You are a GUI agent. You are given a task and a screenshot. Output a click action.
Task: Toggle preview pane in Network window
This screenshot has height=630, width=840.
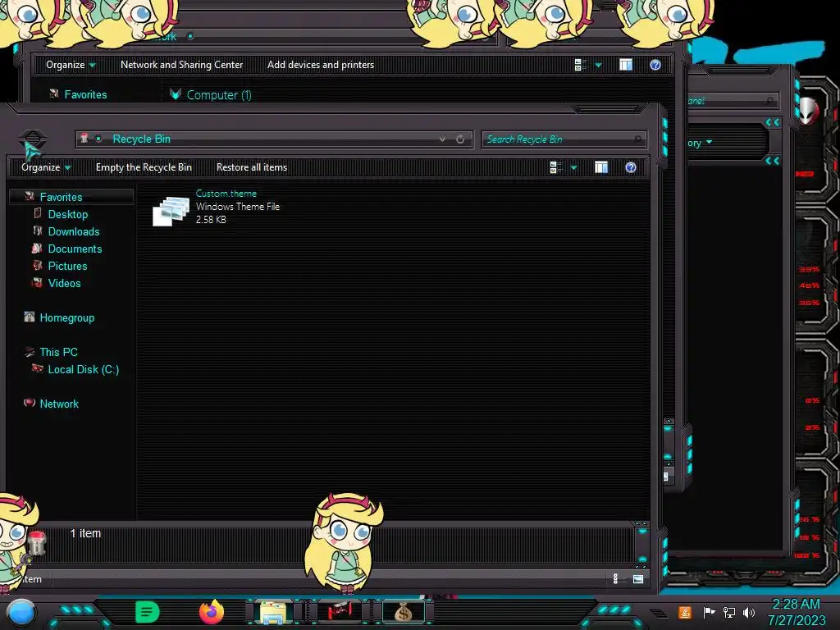(626, 65)
